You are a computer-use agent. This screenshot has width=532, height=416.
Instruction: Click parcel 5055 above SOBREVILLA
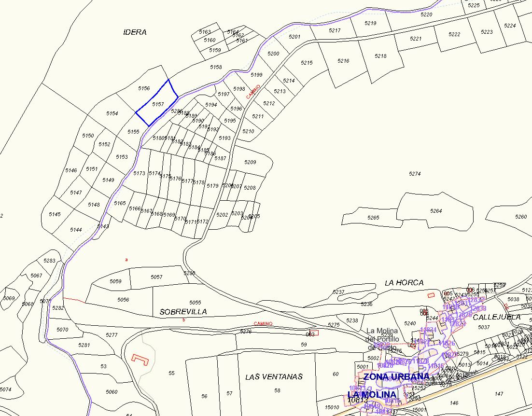click(195, 302)
